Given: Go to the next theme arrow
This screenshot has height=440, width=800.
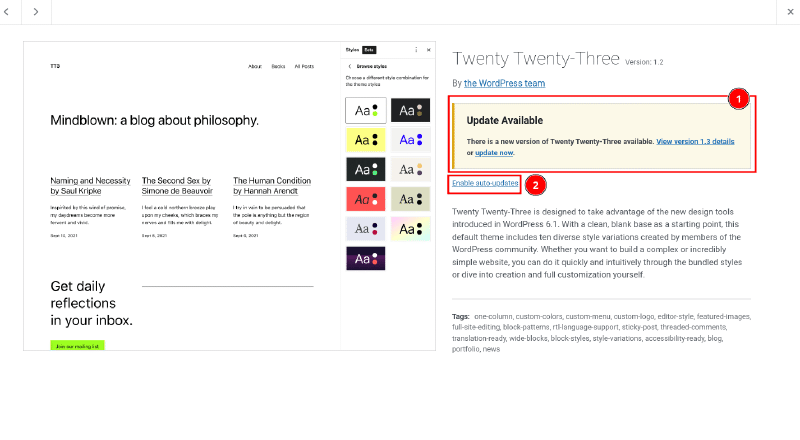Looking at the screenshot, I should [36, 11].
